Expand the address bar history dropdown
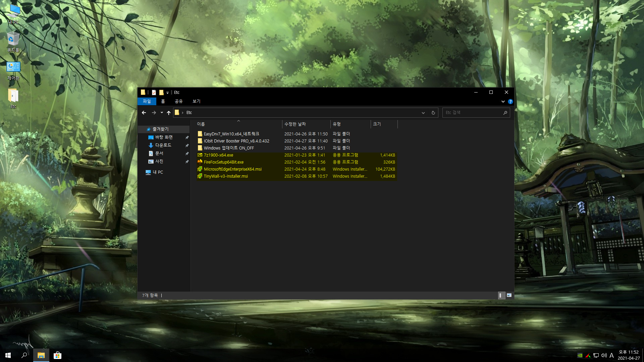The height and width of the screenshot is (362, 644). [423, 113]
